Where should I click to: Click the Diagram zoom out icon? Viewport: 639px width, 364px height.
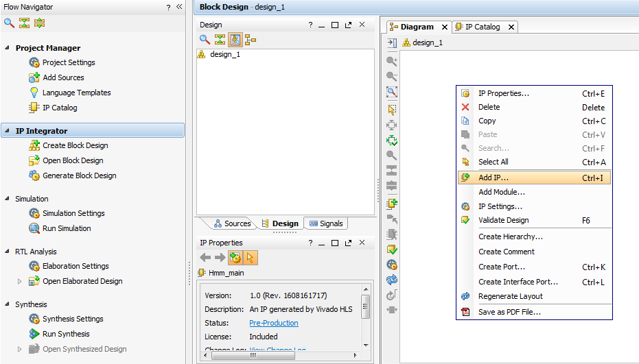392,76
